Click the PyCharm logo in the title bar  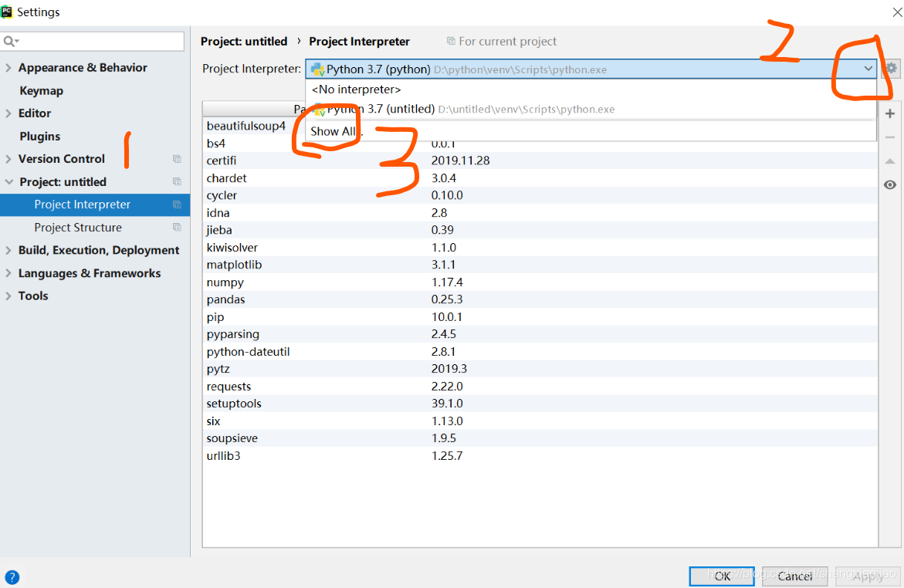coord(7,12)
